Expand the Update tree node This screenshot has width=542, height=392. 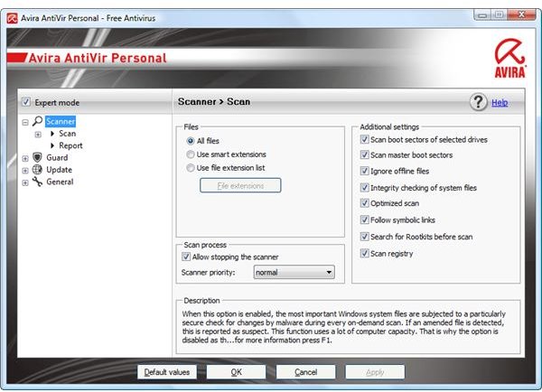[25, 171]
